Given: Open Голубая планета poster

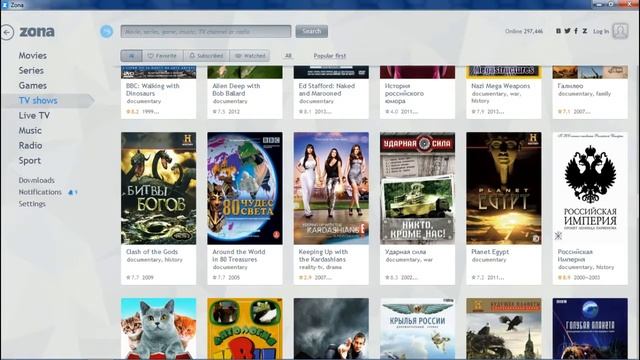Looking at the screenshot, I should pyautogui.click(x=590, y=329).
